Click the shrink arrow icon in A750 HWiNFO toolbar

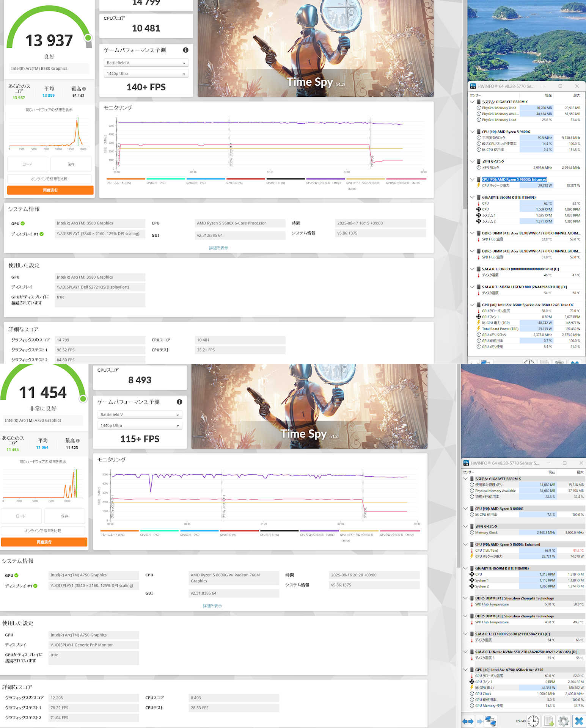[x=480, y=721]
